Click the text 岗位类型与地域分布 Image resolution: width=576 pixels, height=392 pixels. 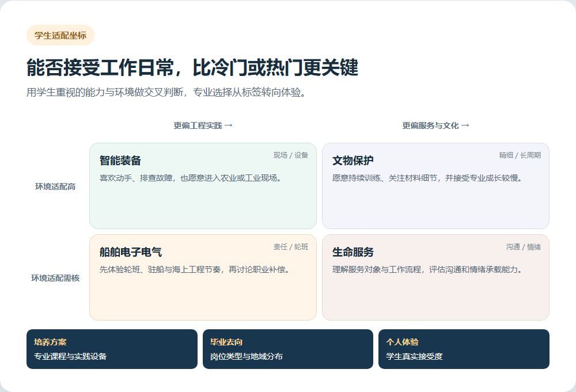(246, 356)
